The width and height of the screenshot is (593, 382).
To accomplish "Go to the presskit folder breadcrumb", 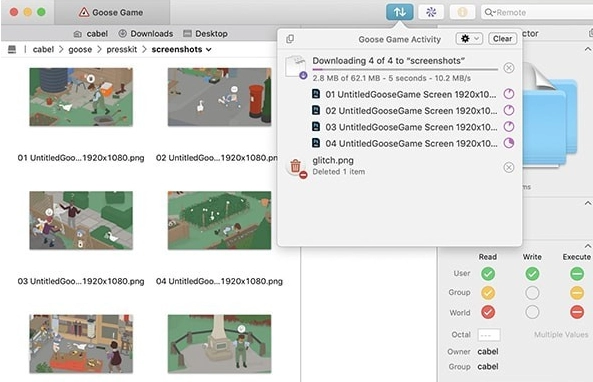I will pos(121,50).
